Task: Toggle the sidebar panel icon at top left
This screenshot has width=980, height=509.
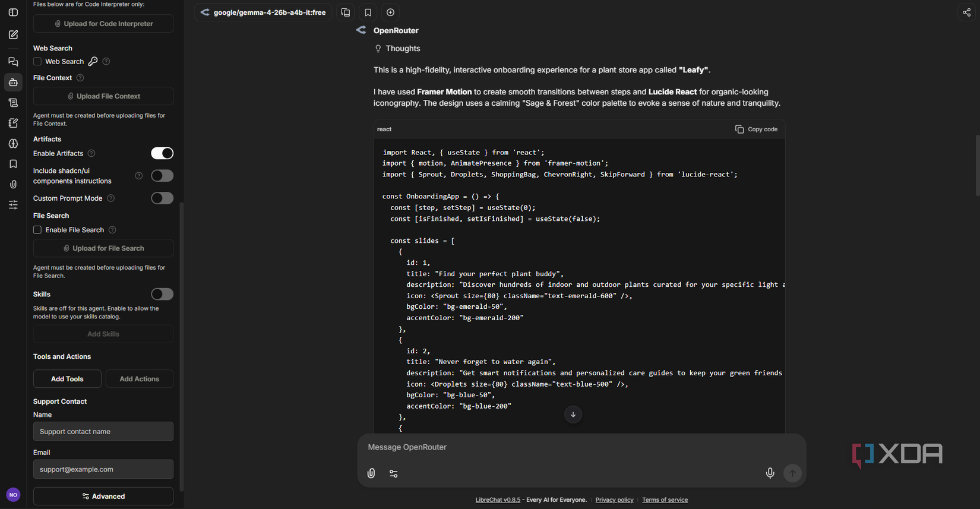Action: click(x=13, y=12)
